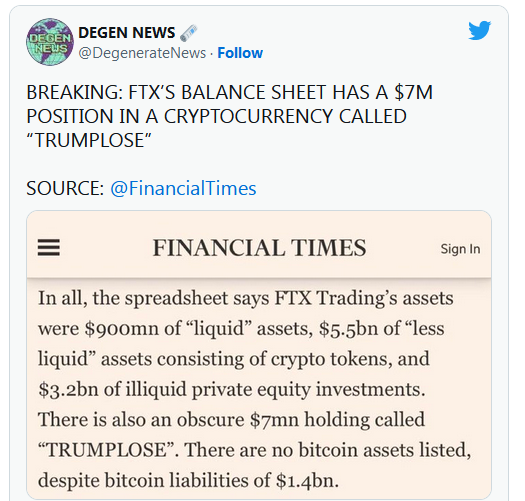The height and width of the screenshot is (501, 525).
Task: Open the Twitter bird logo
Action: click(479, 30)
